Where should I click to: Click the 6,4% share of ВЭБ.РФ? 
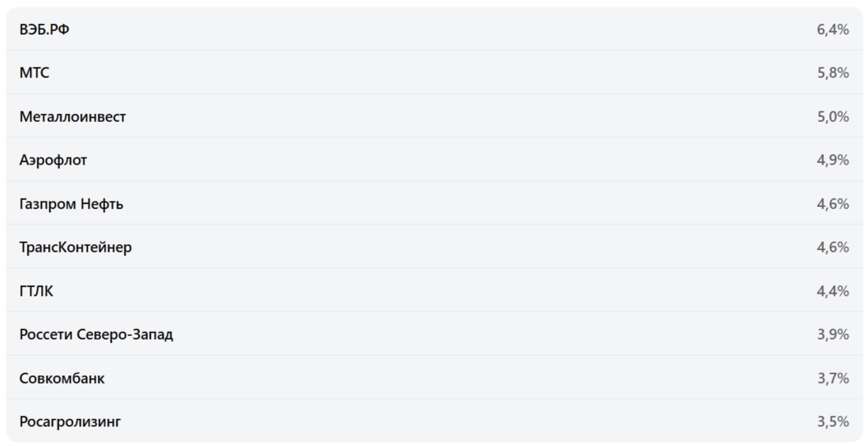[833, 29]
